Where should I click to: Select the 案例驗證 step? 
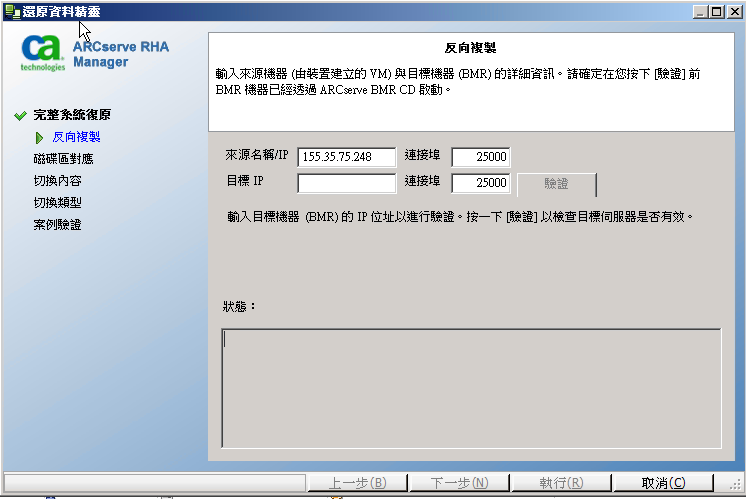58,225
